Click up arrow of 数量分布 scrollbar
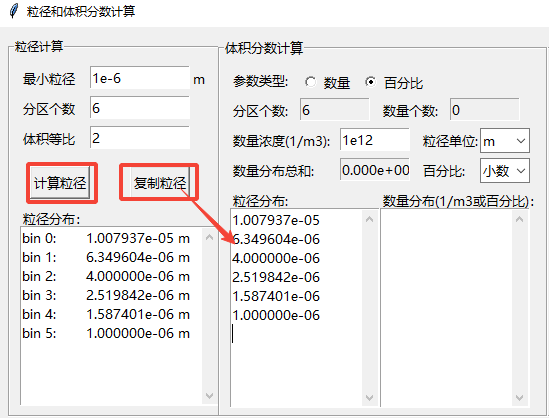Viewport: 549px width, 418px height. pyautogui.click(x=520, y=220)
